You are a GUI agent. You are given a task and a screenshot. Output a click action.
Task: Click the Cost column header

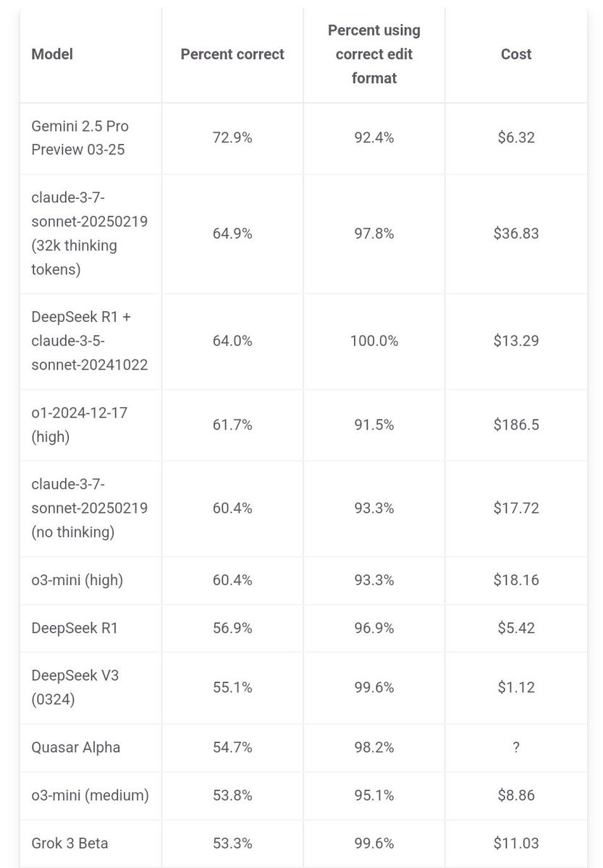[x=515, y=54]
